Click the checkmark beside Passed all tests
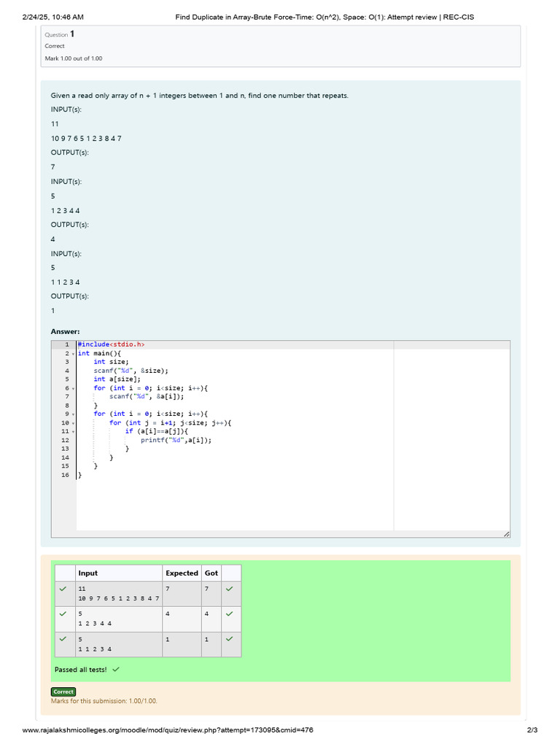 pyautogui.click(x=116, y=669)
